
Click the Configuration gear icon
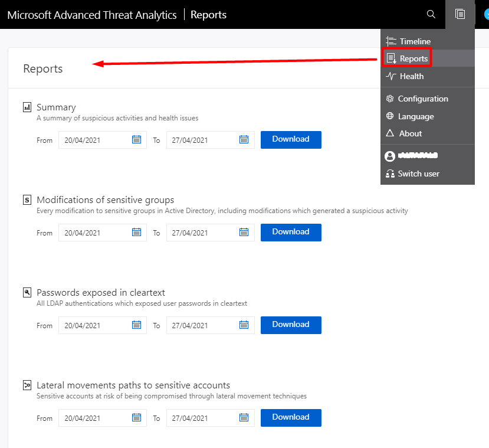coord(390,99)
